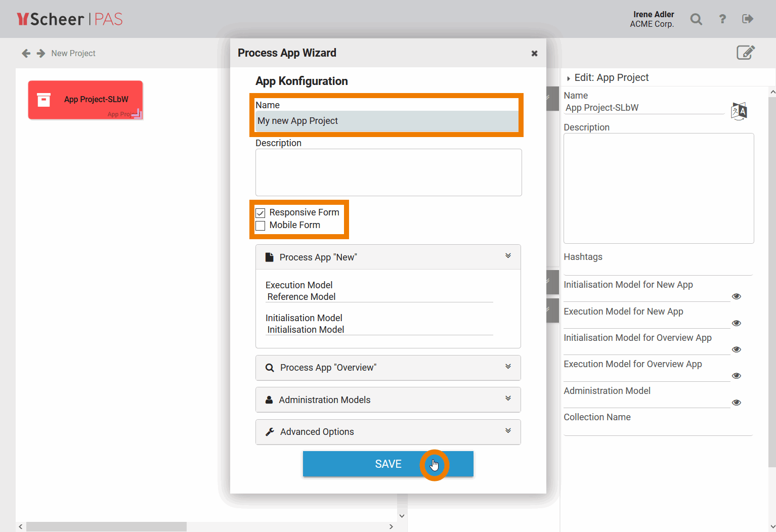
Task: Collapse the Process App "New" section
Action: (x=508, y=256)
